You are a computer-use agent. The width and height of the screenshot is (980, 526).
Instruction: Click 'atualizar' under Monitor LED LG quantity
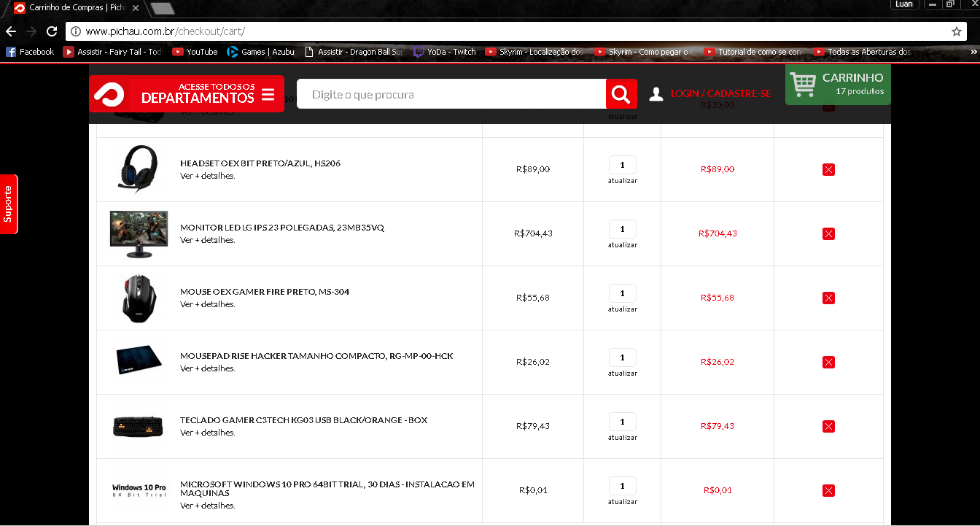[x=623, y=245]
